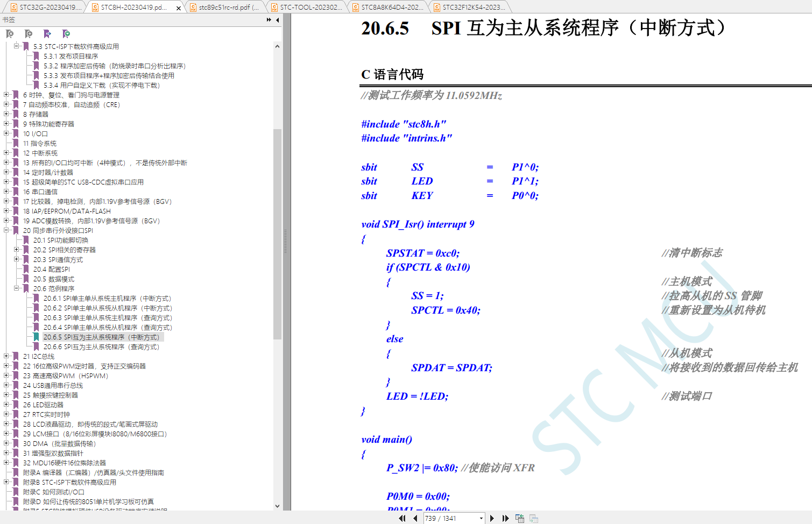Click bookmark icon of 12 中断系统
This screenshot has height=524, width=812.
(16, 153)
